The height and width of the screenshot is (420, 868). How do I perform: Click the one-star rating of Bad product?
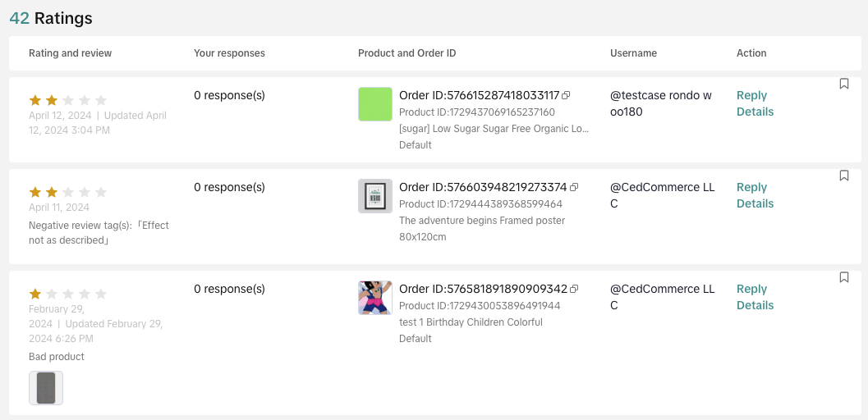pos(67,294)
